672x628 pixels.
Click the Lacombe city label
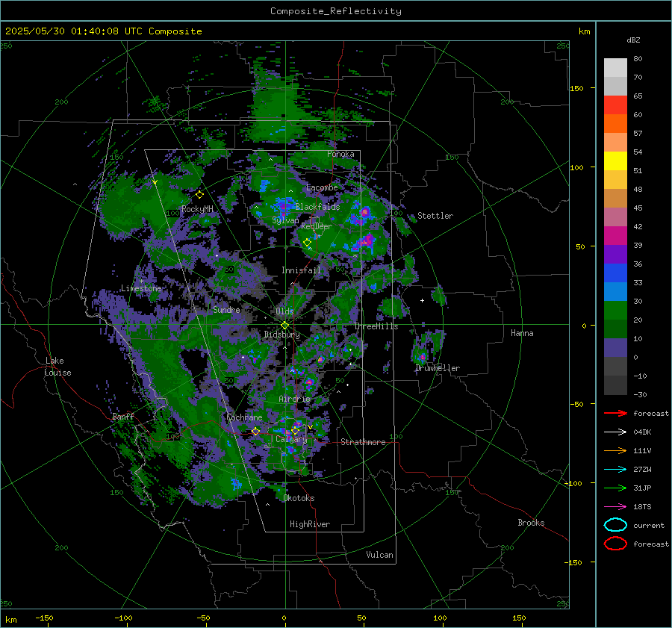[x=322, y=187]
